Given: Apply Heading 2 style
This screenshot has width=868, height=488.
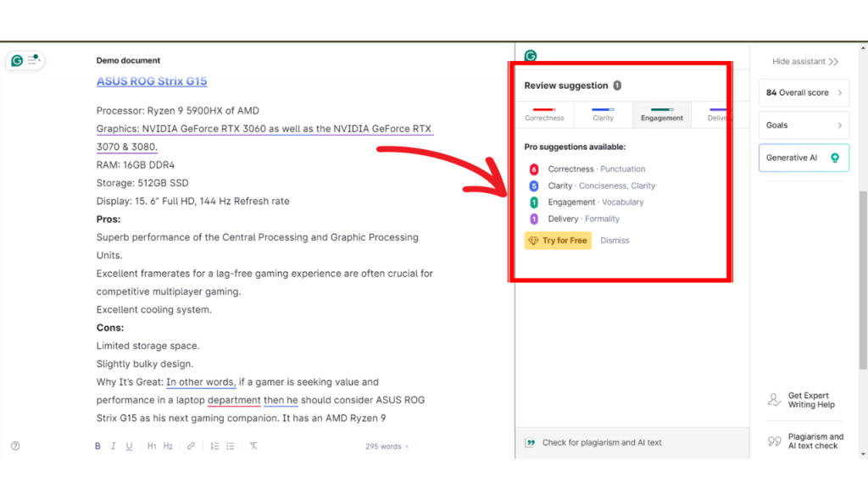Looking at the screenshot, I should click(x=168, y=446).
